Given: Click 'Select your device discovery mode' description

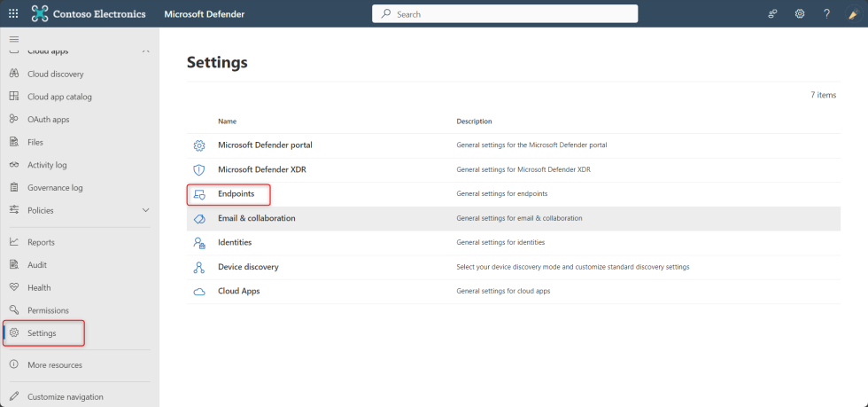Looking at the screenshot, I should (x=573, y=267).
